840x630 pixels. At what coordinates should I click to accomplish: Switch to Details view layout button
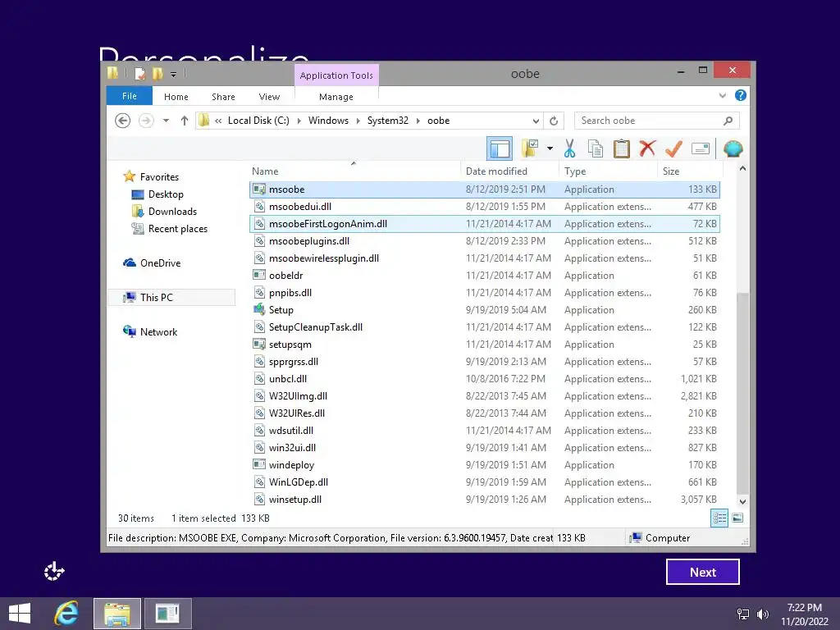pyautogui.click(x=719, y=518)
